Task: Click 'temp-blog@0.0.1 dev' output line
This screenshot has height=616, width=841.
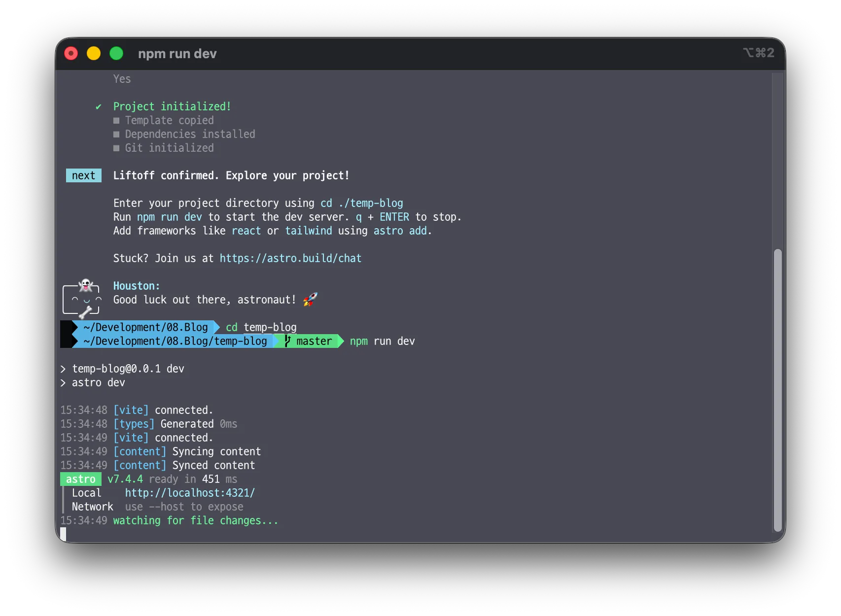Action: 128,369
